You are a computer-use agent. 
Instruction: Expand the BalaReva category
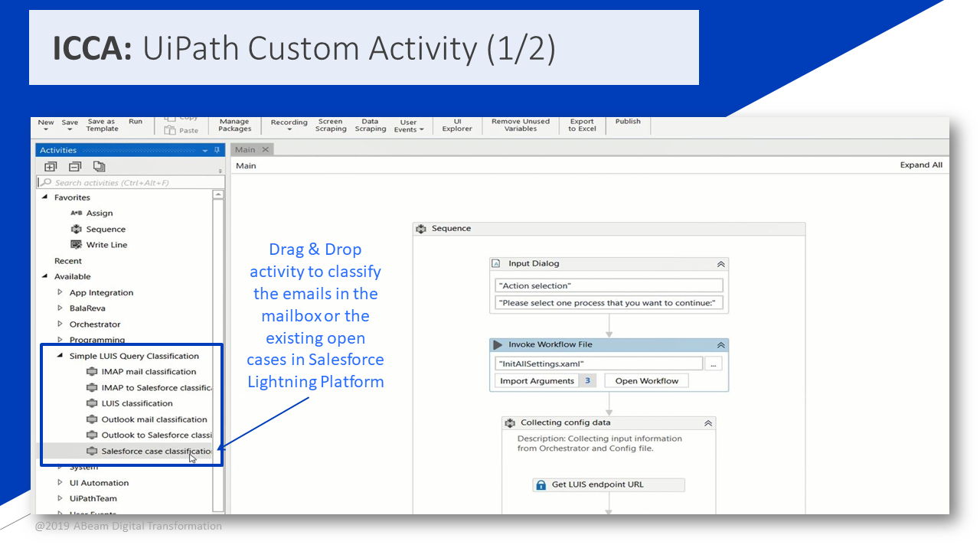[x=60, y=308]
